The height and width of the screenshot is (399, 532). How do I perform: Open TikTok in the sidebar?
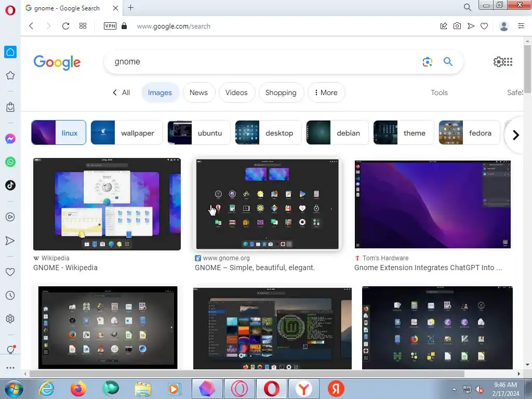(x=10, y=185)
